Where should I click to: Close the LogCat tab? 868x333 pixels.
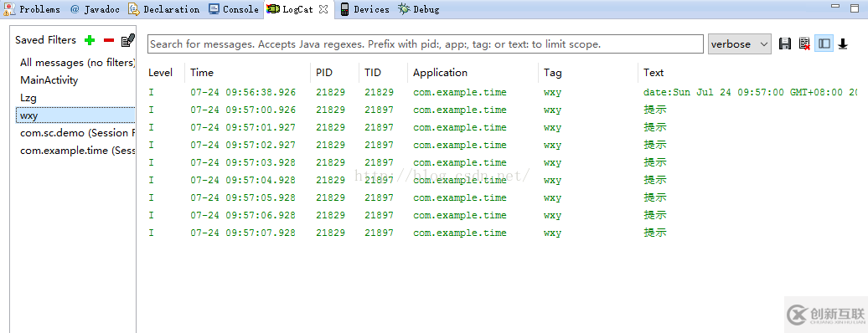tap(324, 9)
